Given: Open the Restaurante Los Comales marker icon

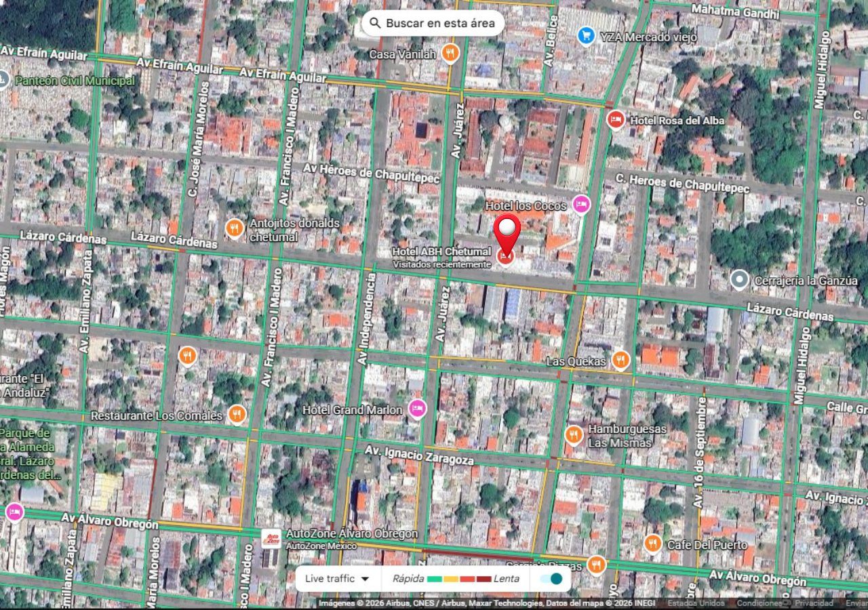Looking at the screenshot, I should tap(236, 414).
